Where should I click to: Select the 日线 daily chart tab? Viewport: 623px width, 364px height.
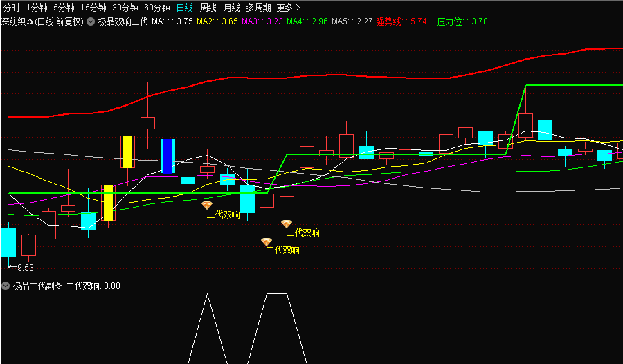point(185,8)
